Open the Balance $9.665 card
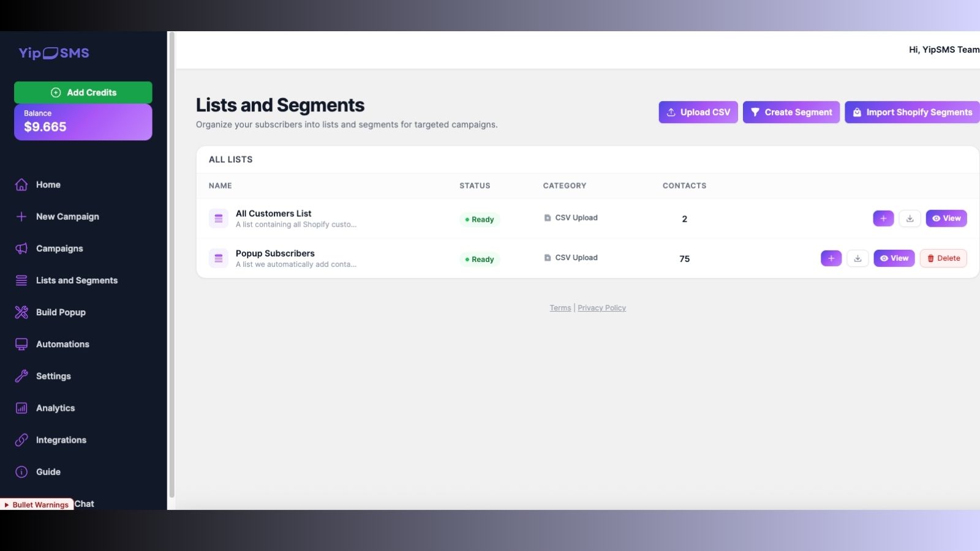Screen dimensions: 980x551 coord(83,122)
